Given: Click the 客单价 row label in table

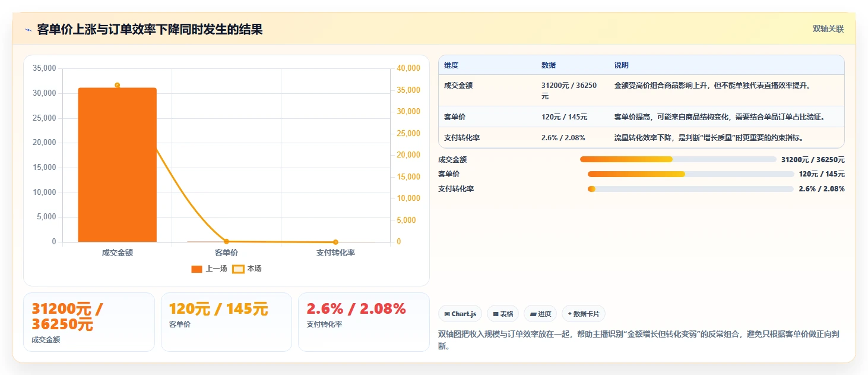Looking at the screenshot, I should [455, 116].
